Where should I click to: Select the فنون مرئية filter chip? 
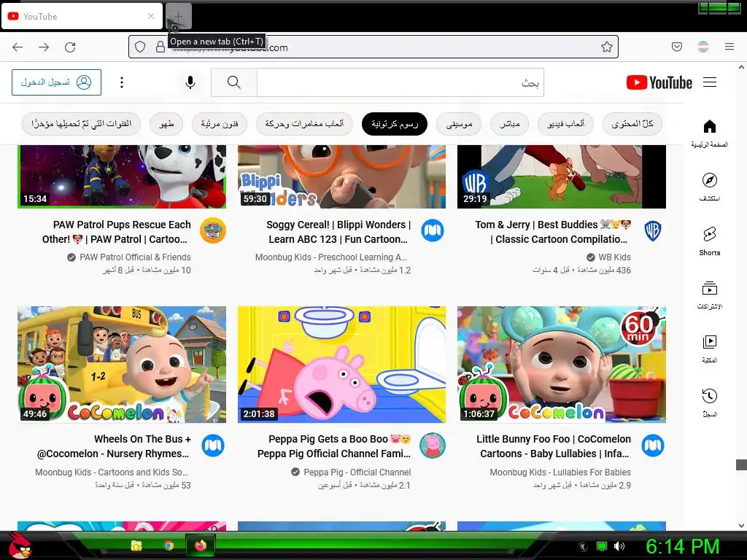[220, 124]
